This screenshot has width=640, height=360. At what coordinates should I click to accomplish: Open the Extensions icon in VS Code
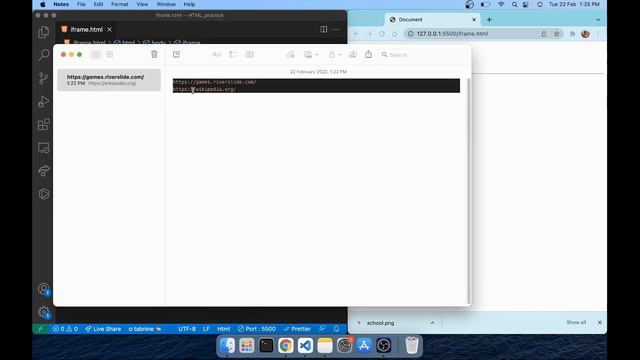click(x=44, y=124)
